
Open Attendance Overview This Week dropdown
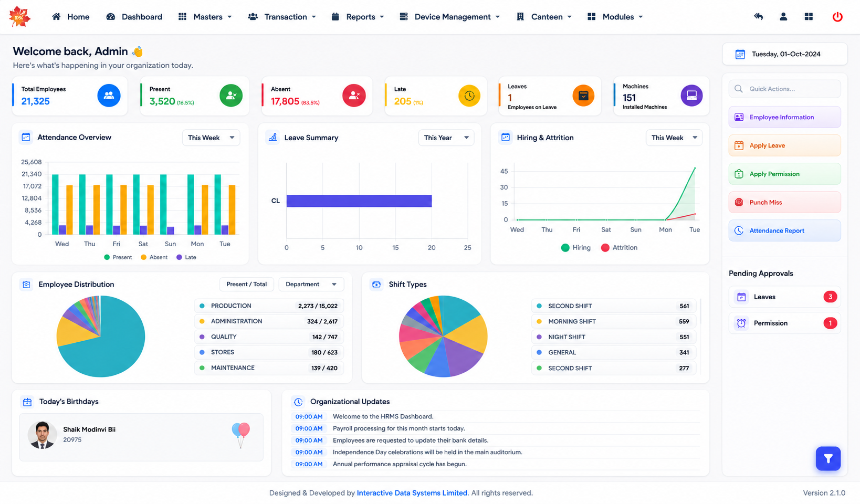[x=211, y=138]
